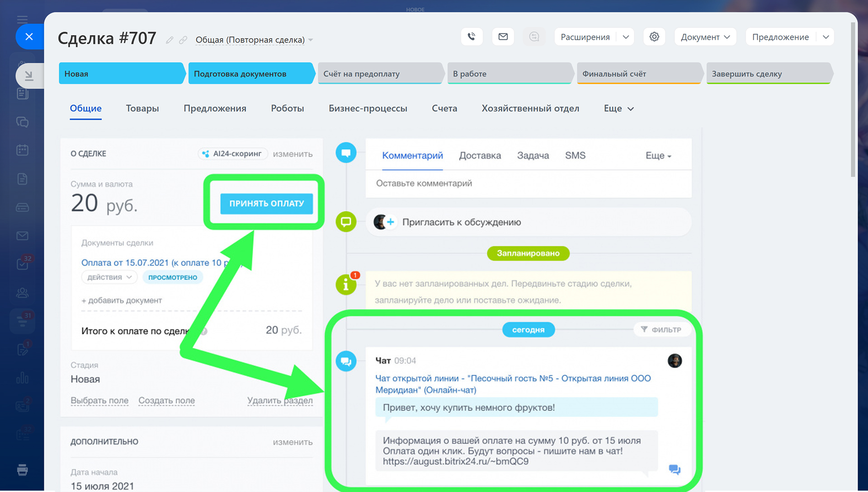Click the Расширения button label
The height and width of the screenshot is (492, 868).
coord(585,37)
